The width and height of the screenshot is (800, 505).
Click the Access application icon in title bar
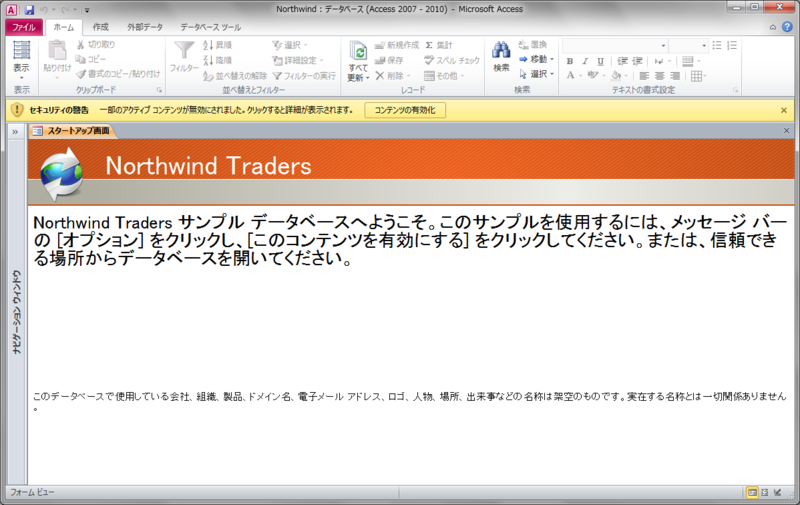[x=11, y=9]
